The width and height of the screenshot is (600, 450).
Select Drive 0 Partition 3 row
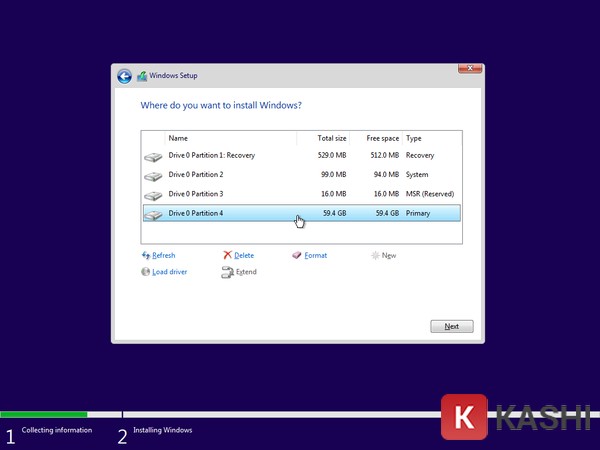(300, 194)
